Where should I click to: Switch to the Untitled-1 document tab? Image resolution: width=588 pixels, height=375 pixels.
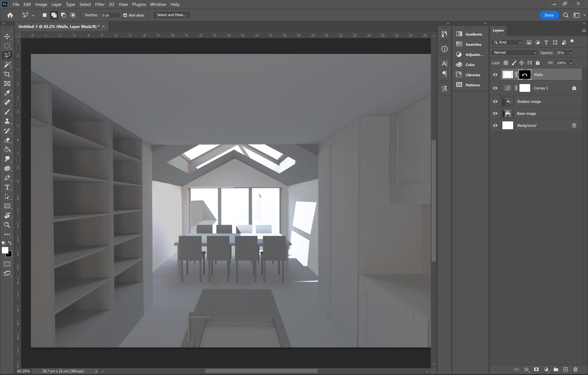(59, 27)
